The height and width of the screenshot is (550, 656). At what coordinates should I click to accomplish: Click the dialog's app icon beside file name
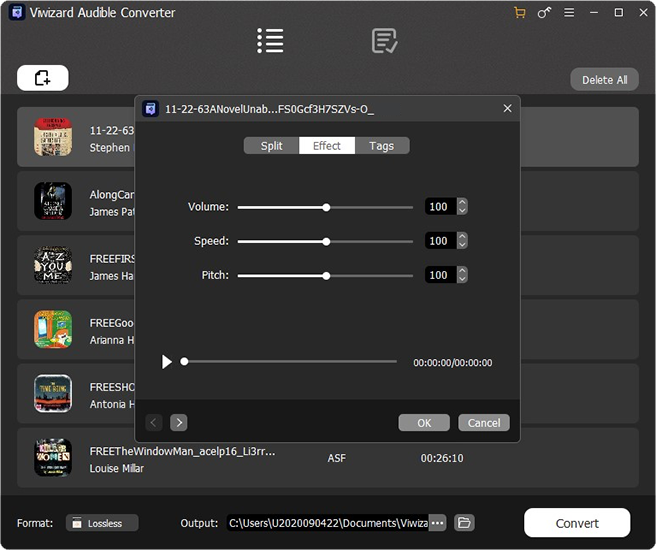(x=150, y=109)
